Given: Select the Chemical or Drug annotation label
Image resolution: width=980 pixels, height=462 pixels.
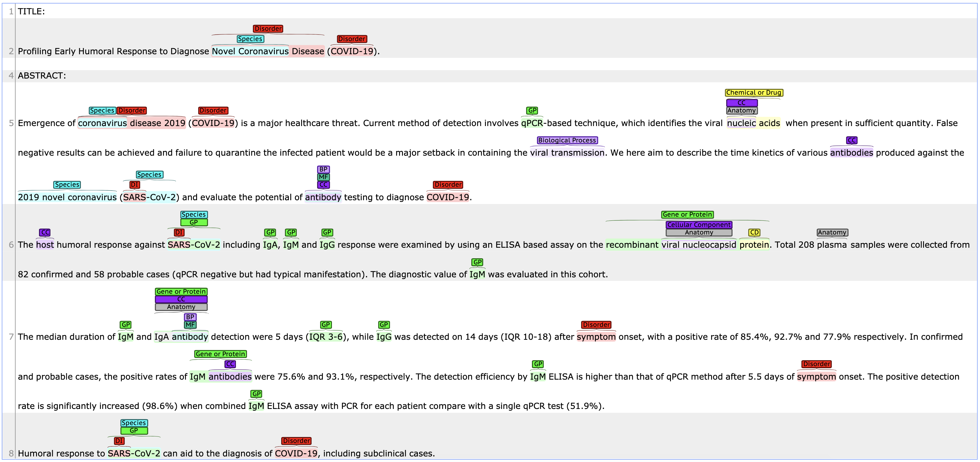Looking at the screenshot, I should (753, 92).
